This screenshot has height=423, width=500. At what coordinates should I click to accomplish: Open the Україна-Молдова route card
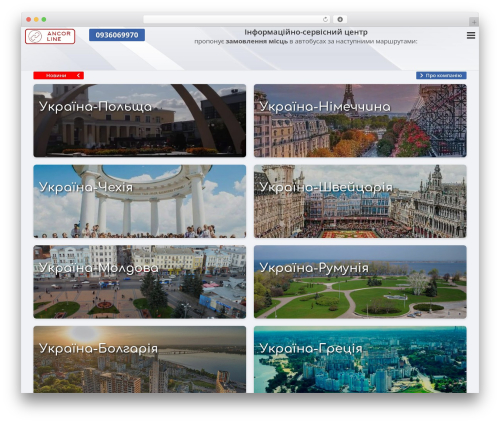click(x=140, y=282)
